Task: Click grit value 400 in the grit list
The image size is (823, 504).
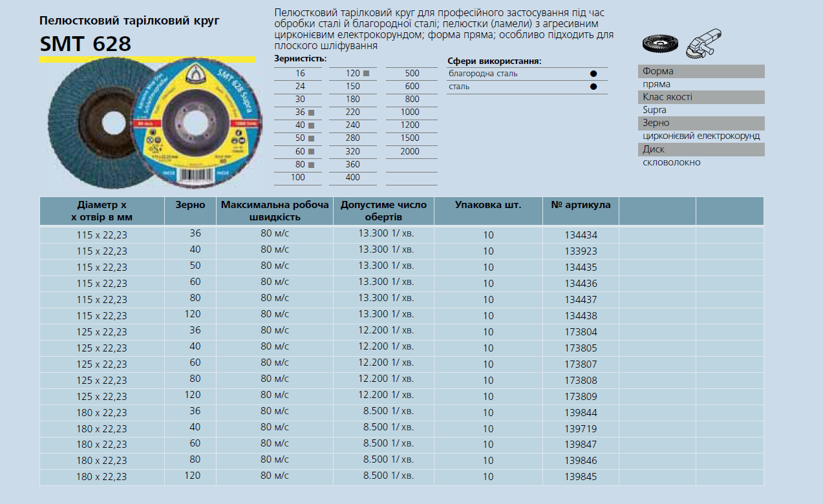Action: click(353, 178)
